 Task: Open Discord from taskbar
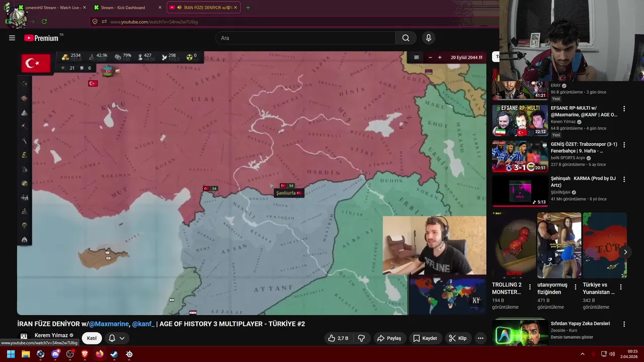pos(55,354)
